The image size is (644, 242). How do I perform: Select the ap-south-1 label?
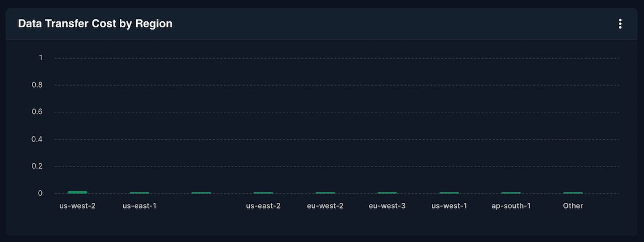coord(511,206)
